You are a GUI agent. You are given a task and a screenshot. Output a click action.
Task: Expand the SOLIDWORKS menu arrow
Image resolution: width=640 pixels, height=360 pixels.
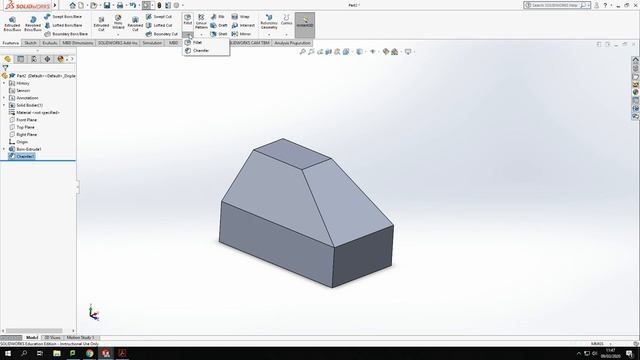point(55,5)
